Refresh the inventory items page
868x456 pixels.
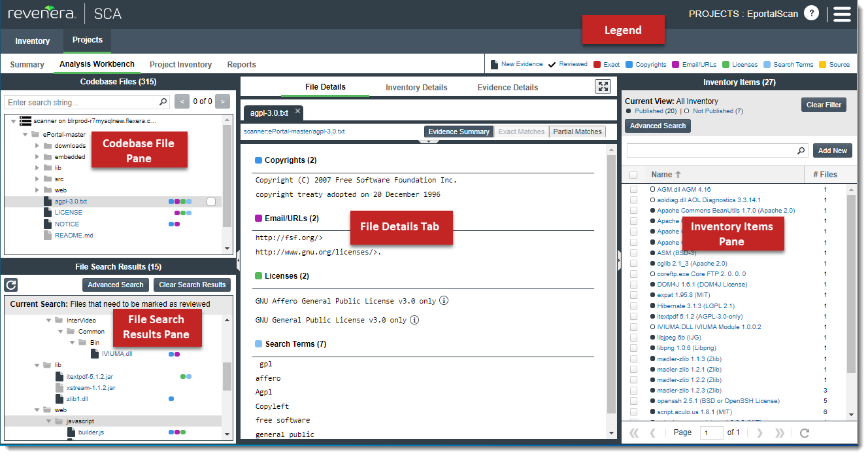[805, 432]
